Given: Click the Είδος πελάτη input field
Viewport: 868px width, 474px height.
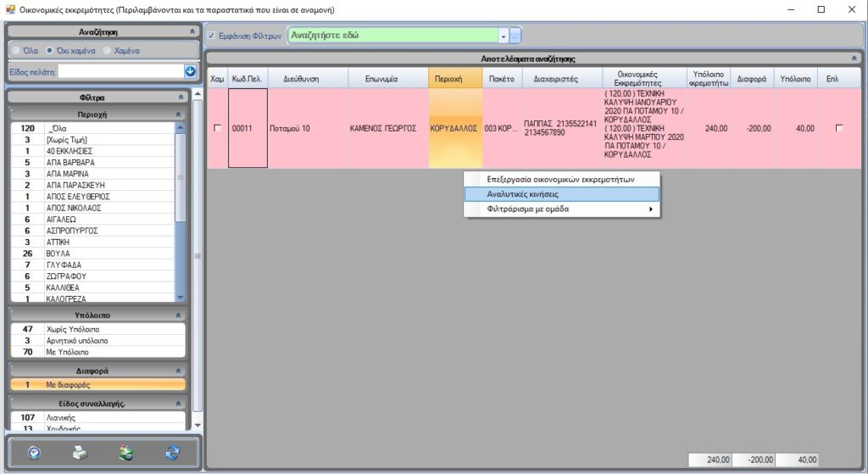Looking at the screenshot, I should [119, 72].
